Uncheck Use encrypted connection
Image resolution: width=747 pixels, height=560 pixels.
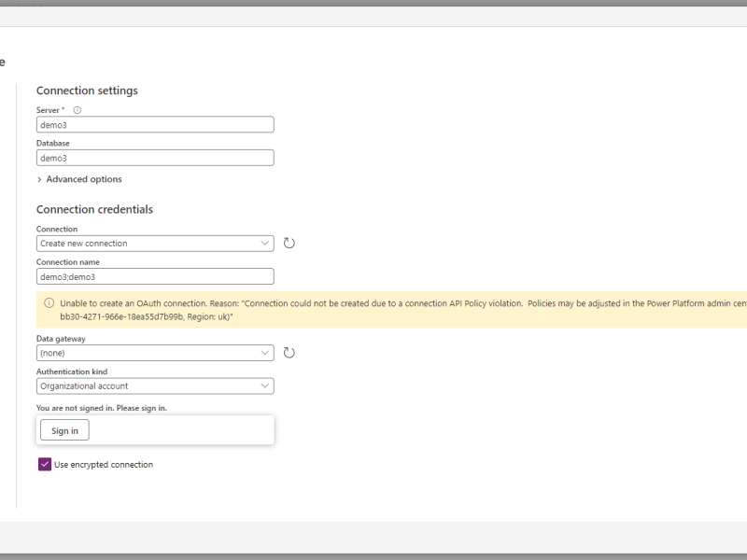[44, 464]
